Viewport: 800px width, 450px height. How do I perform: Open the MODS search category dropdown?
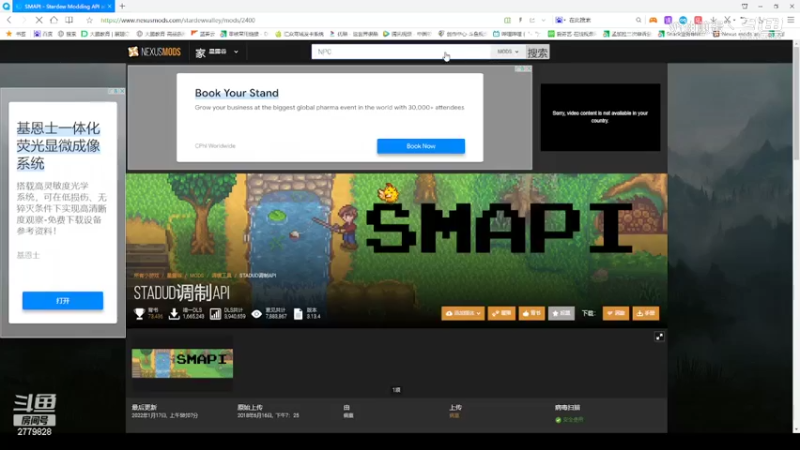pos(508,52)
